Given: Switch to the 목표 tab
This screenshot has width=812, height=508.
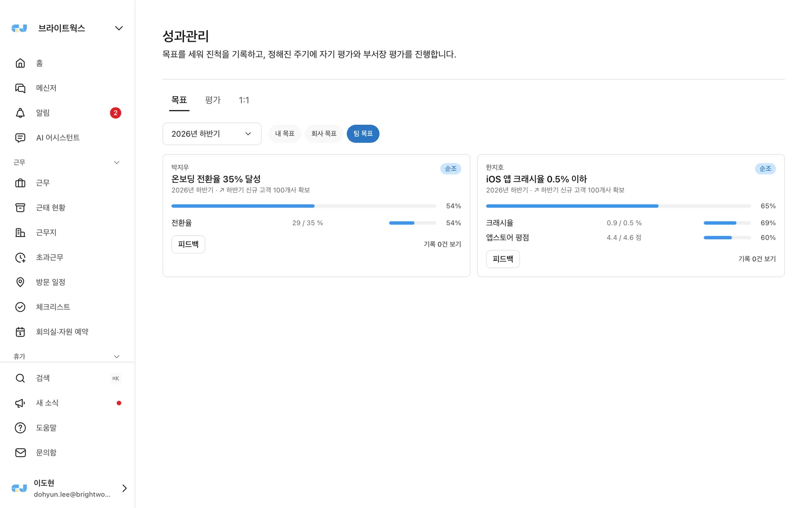Looking at the screenshot, I should coord(179,100).
